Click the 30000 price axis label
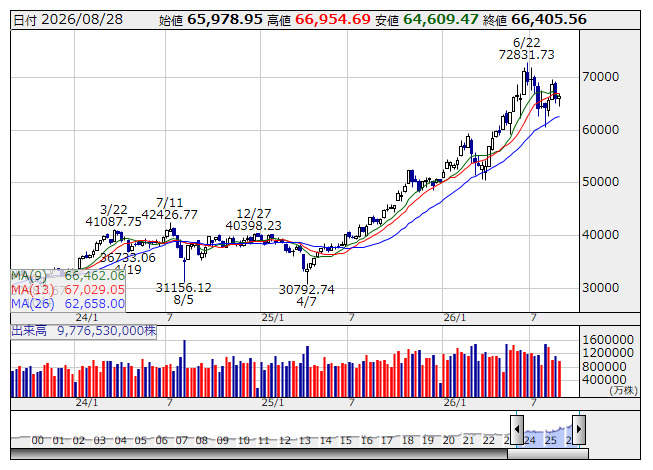This screenshot has height=470, width=653. (601, 288)
